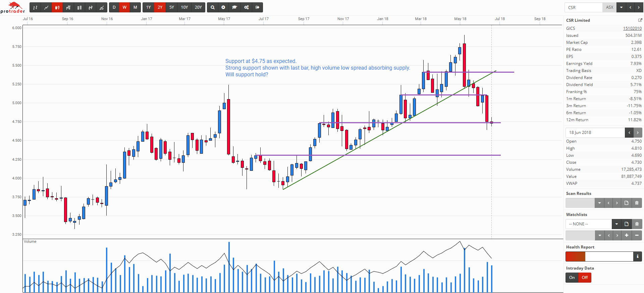The image size is (644, 293).
Task: Click the 18 Jun 2018 date field
Action: pos(595,133)
